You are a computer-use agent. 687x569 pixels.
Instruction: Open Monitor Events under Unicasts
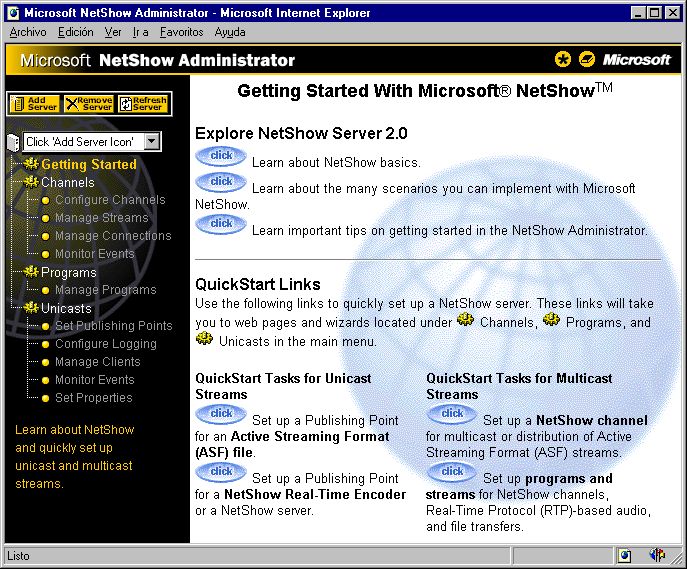95,380
